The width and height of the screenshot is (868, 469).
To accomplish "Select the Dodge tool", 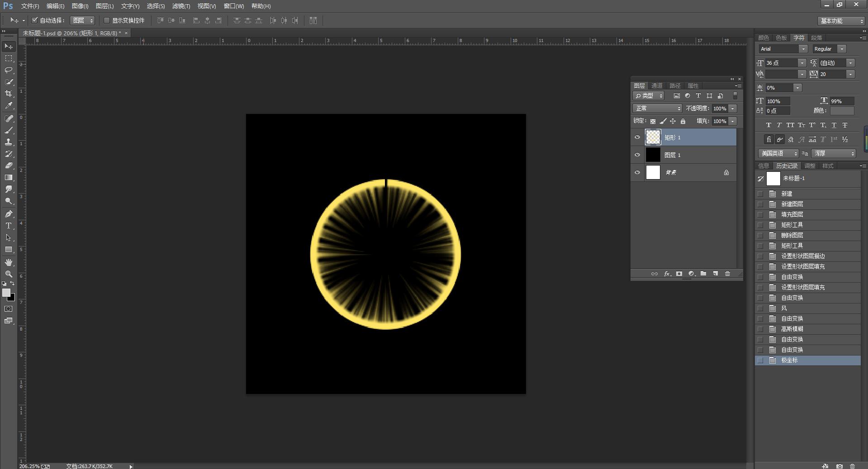I will point(9,201).
